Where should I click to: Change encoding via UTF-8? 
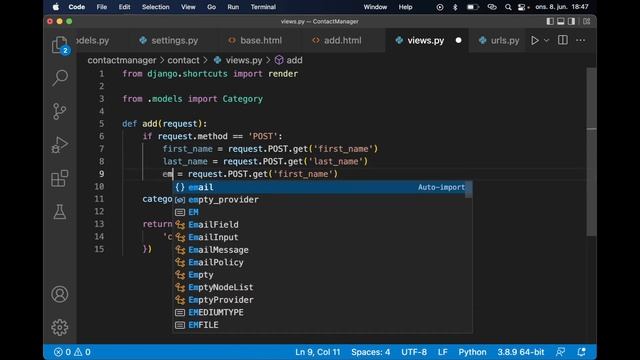pyautogui.click(x=414, y=352)
